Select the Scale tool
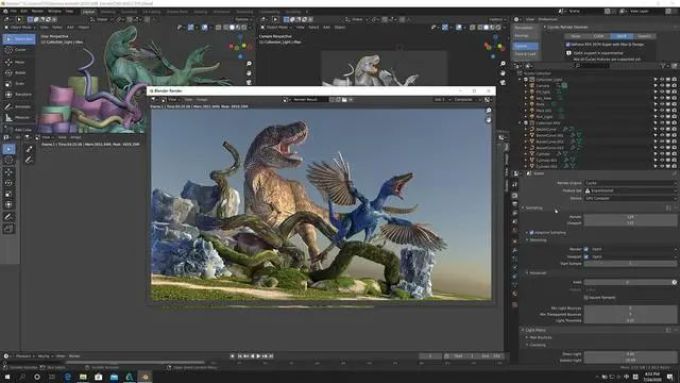 [x=19, y=83]
